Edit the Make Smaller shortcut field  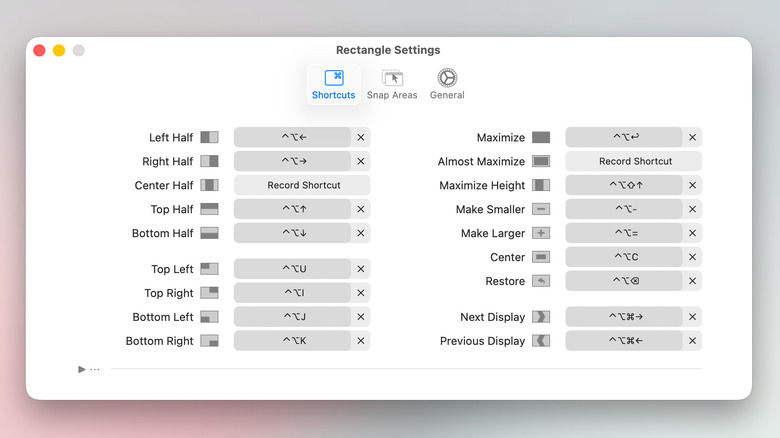(x=624, y=209)
